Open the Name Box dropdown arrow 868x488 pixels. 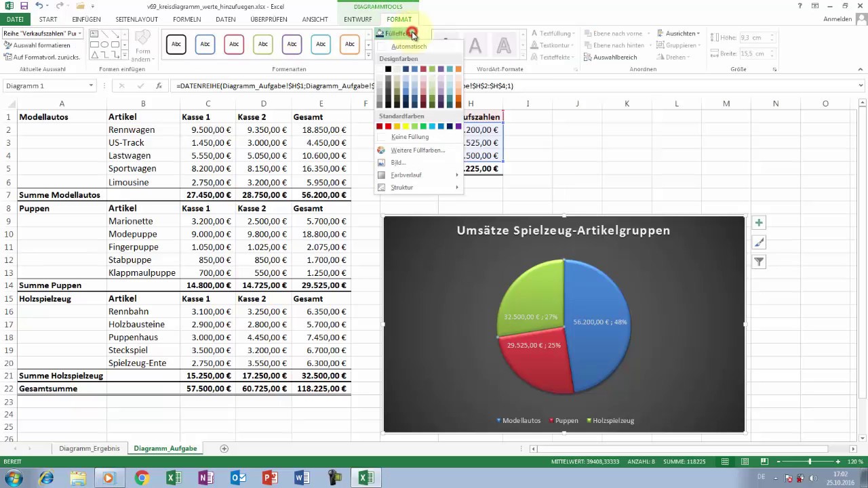coord(91,86)
